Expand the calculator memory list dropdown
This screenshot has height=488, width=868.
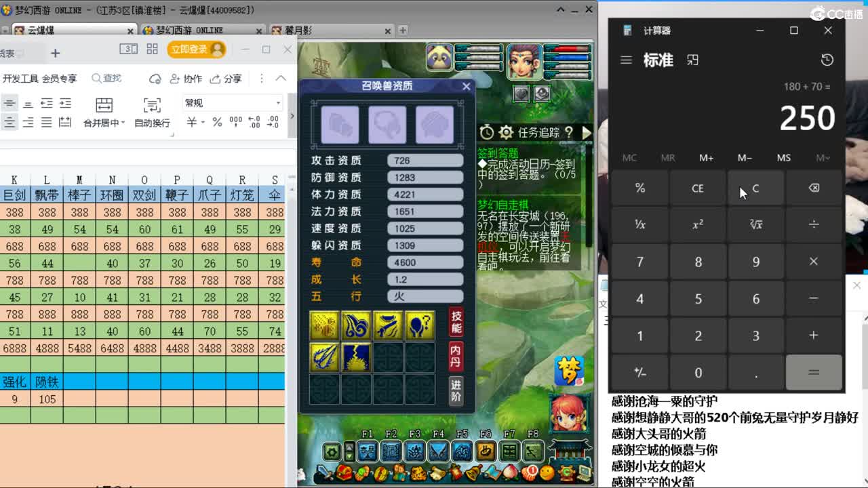tap(823, 157)
